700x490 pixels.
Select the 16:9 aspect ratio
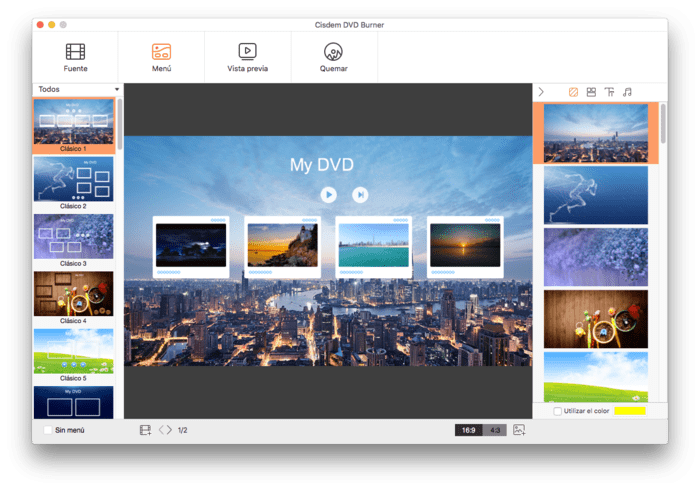468,430
